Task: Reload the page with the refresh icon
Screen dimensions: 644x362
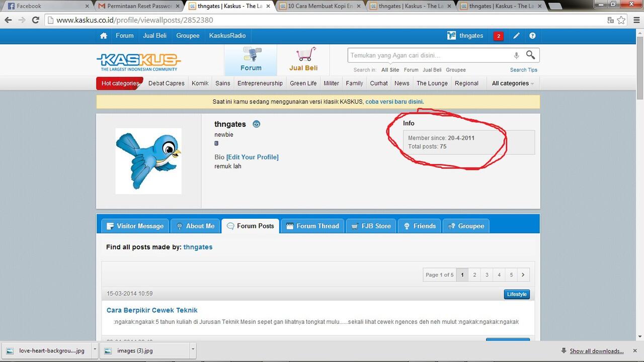Action: click(35, 20)
